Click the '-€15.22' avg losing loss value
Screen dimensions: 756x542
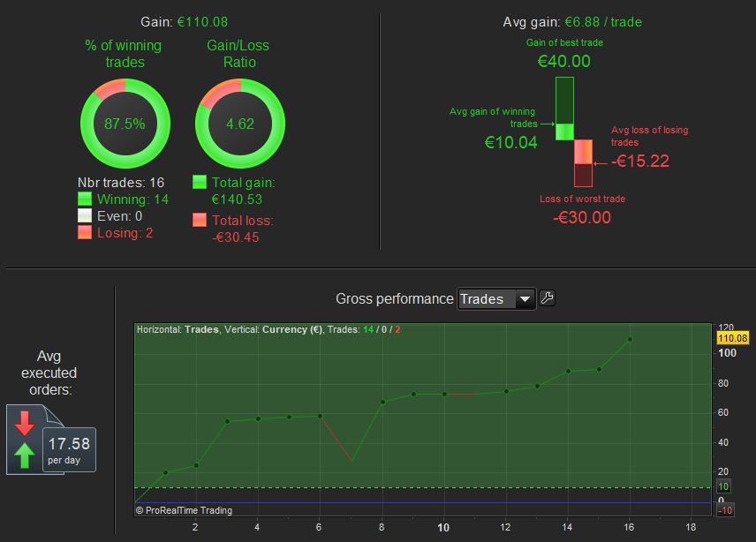click(640, 161)
